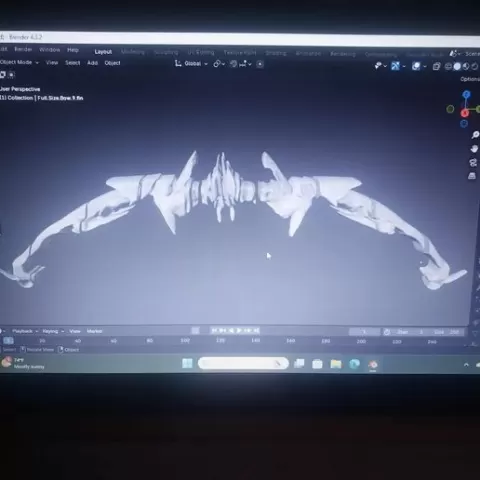Open the Help menu

73,50
